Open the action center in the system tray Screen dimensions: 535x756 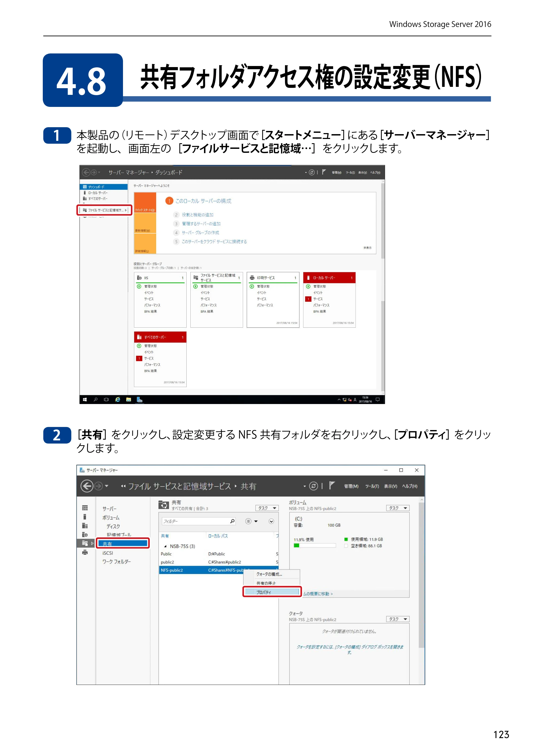coord(378,400)
